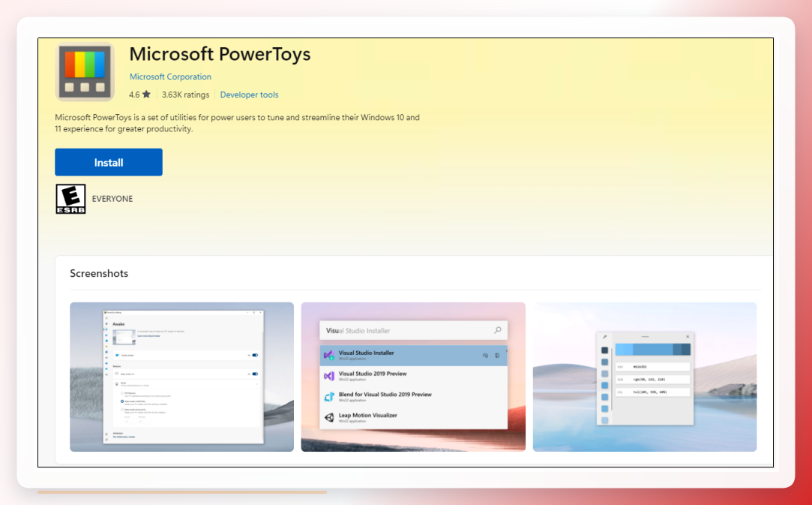This screenshot has height=505, width=812.
Task: Click the Microsoft PowerToys app icon
Action: 85,71
